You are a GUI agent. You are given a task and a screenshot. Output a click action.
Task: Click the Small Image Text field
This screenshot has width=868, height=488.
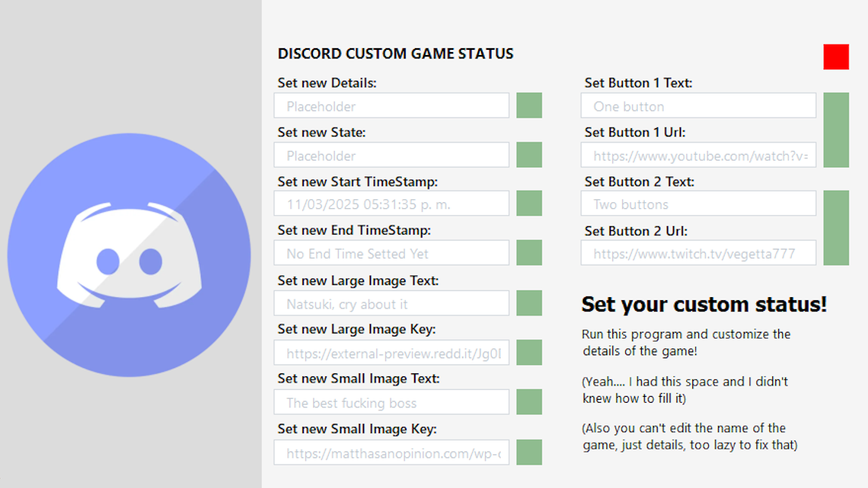391,401
